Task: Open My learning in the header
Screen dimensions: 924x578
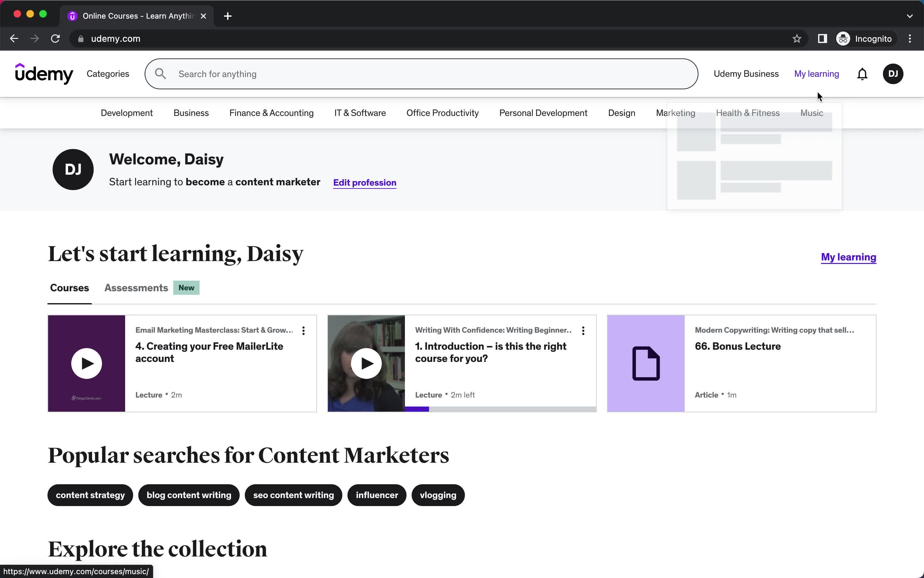Action: point(816,74)
